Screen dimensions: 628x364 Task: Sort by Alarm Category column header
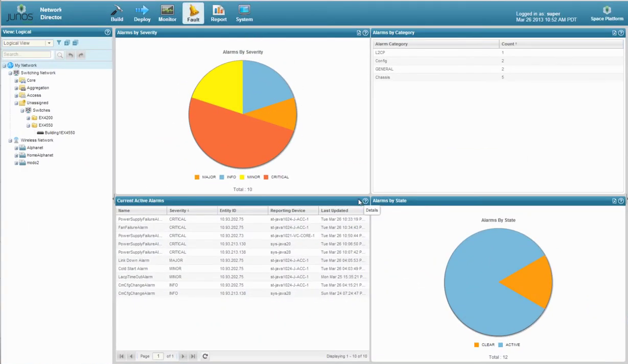point(436,44)
